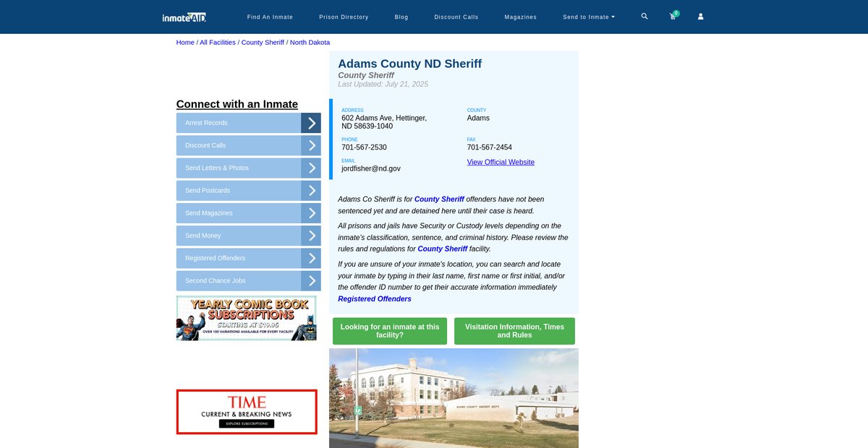The height and width of the screenshot is (448, 868).
Task: Go to County Sheriff breadcrumb
Action: 263,42
